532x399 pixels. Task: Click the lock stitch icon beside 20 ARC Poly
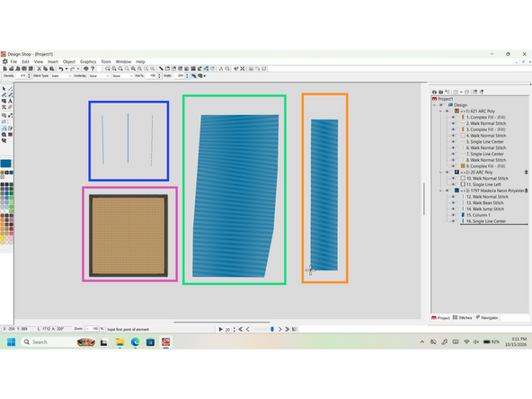(527, 173)
